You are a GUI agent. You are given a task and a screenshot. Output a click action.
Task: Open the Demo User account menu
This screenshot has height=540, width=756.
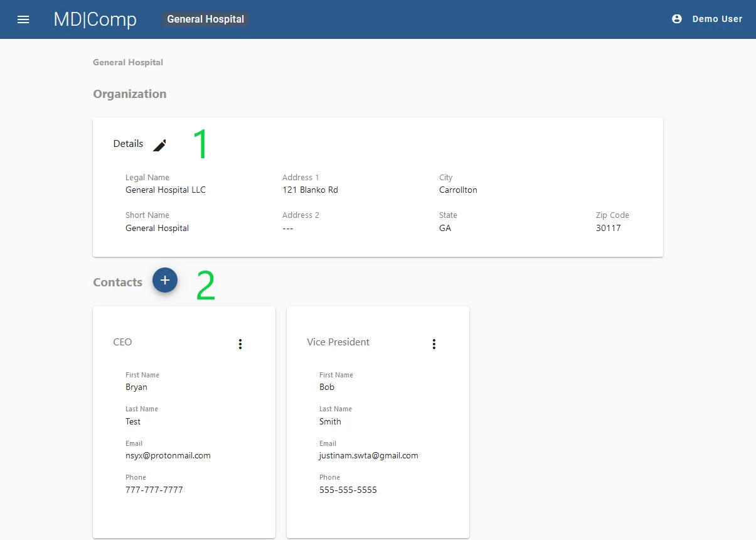click(x=716, y=19)
